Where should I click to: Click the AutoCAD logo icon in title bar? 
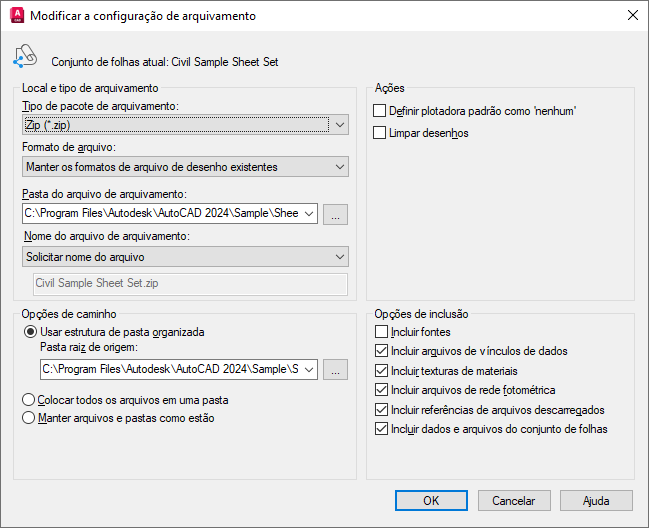pos(16,16)
